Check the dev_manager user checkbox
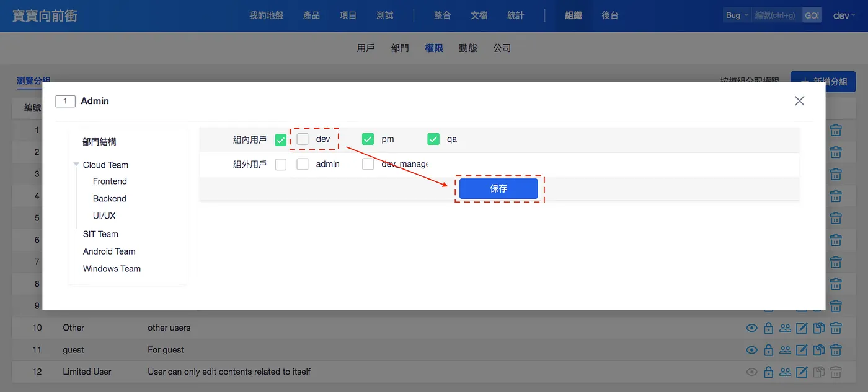The height and width of the screenshot is (392, 868). pyautogui.click(x=368, y=164)
